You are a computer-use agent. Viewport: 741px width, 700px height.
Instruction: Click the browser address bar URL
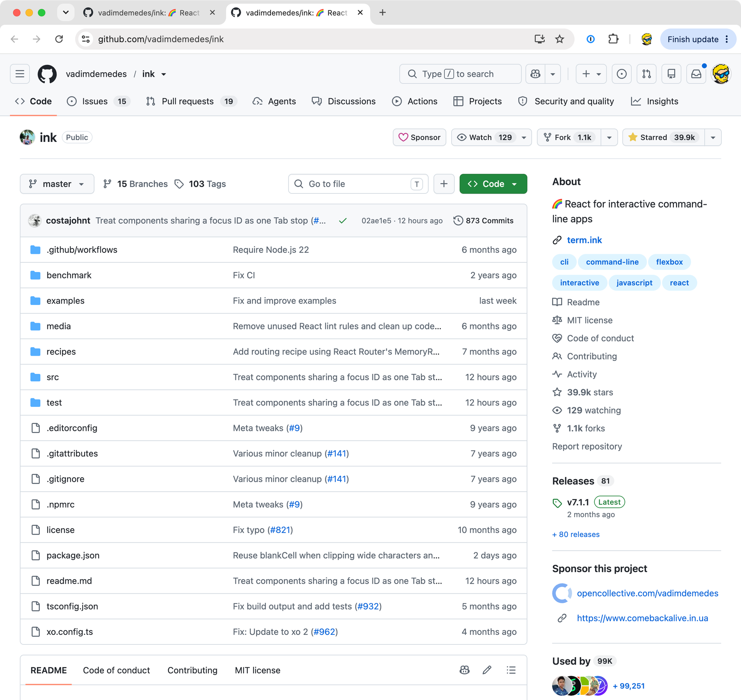coord(161,39)
